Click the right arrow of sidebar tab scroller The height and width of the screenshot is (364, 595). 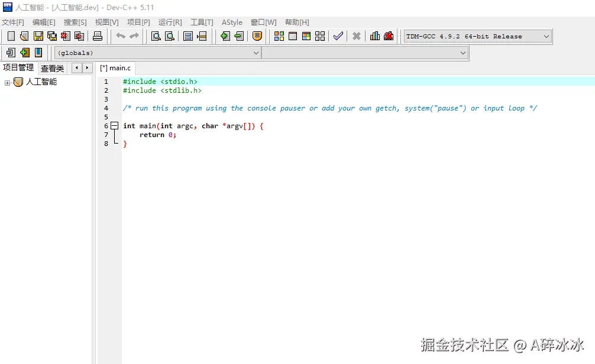88,68
